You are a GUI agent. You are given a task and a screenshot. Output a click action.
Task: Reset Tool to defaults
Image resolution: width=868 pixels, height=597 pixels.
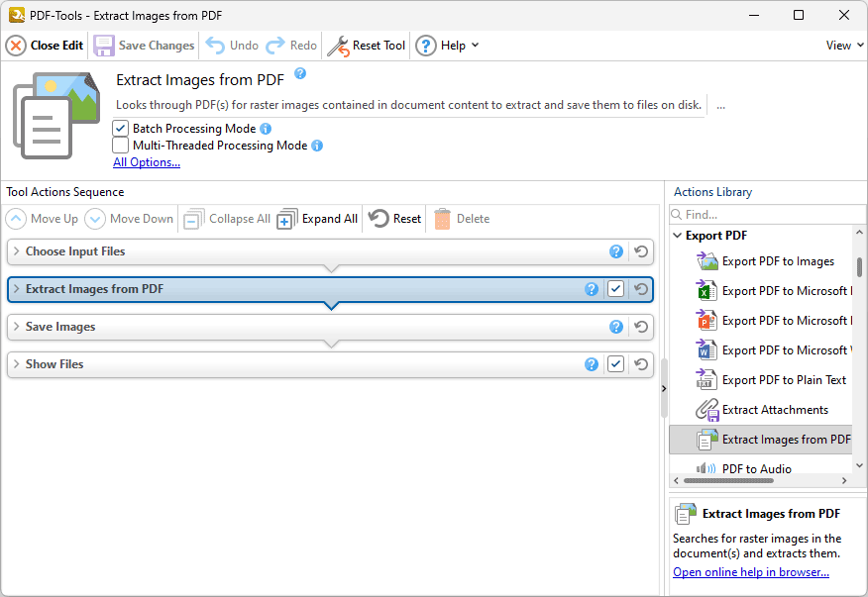pyautogui.click(x=367, y=46)
